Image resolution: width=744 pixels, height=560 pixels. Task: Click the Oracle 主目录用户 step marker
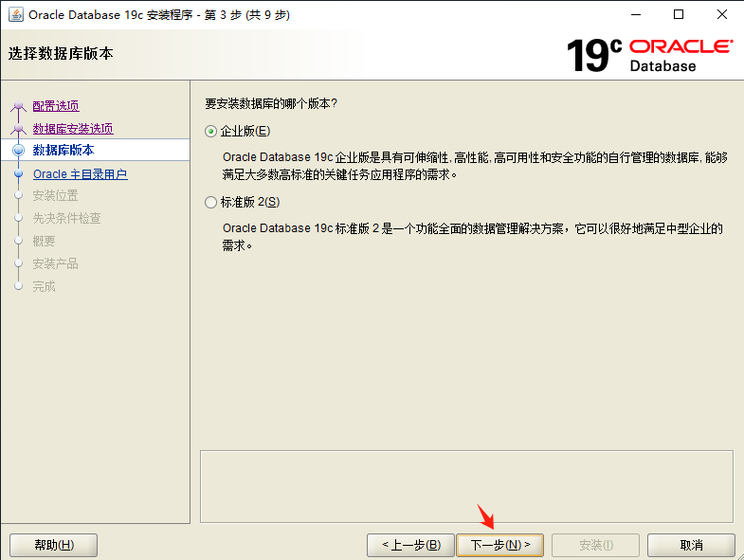click(19, 173)
